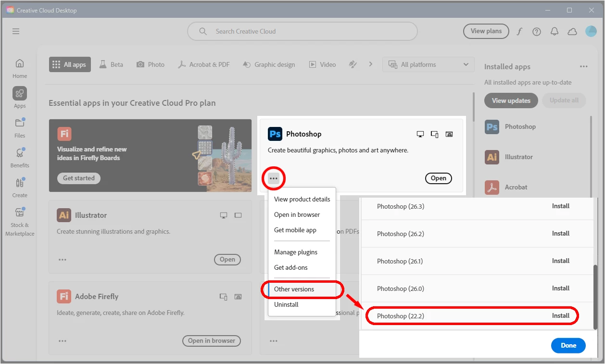Choose Manage plugins menu item
The image size is (605, 364).
(302, 252)
